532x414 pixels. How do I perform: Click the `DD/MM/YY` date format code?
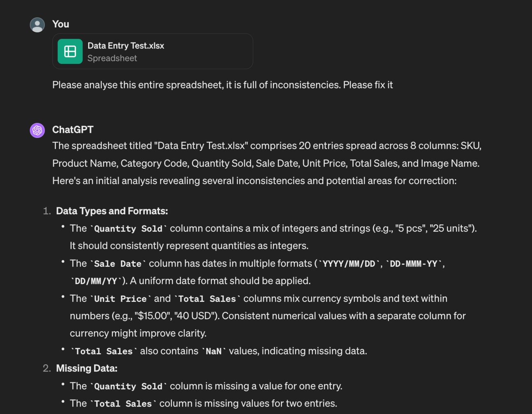pyautogui.click(x=97, y=281)
